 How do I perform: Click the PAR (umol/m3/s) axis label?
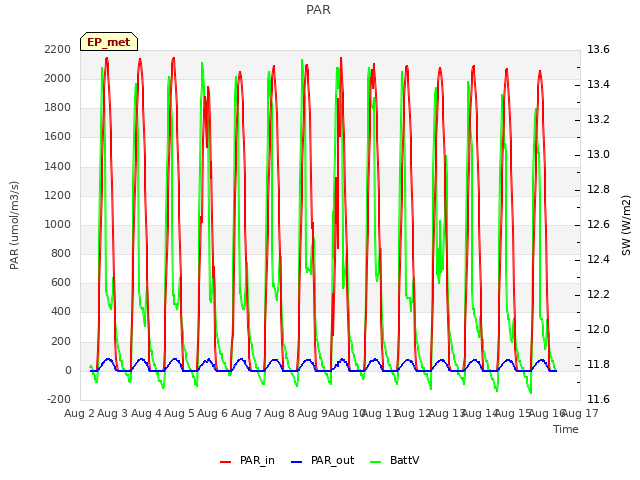pyautogui.click(x=14, y=225)
